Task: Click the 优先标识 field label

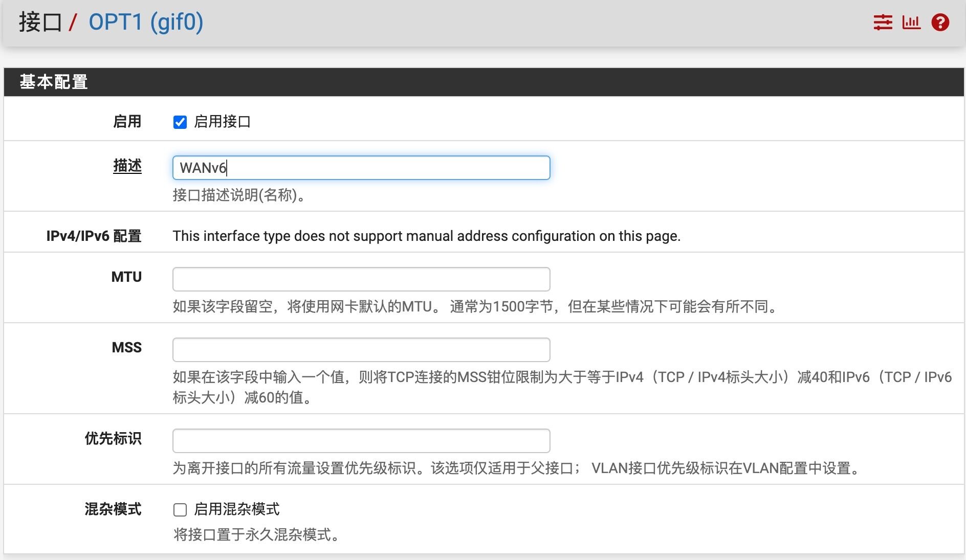Action: click(x=113, y=439)
